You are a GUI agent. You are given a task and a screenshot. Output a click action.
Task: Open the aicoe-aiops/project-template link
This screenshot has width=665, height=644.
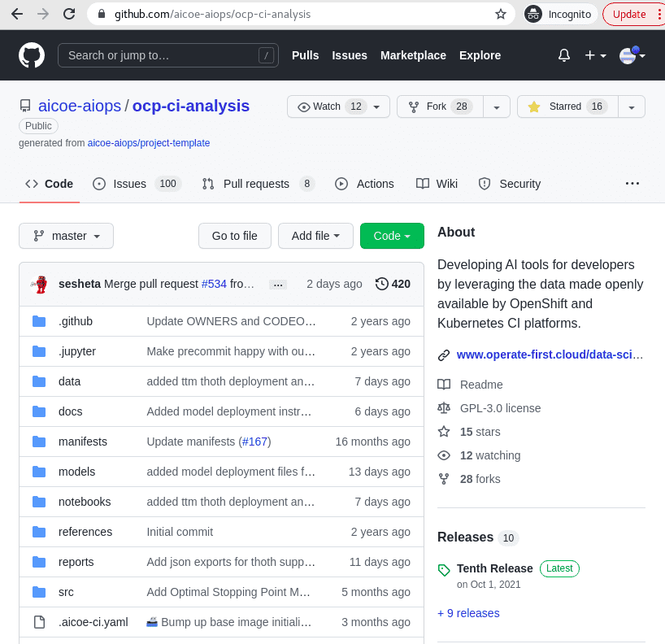[x=149, y=143]
